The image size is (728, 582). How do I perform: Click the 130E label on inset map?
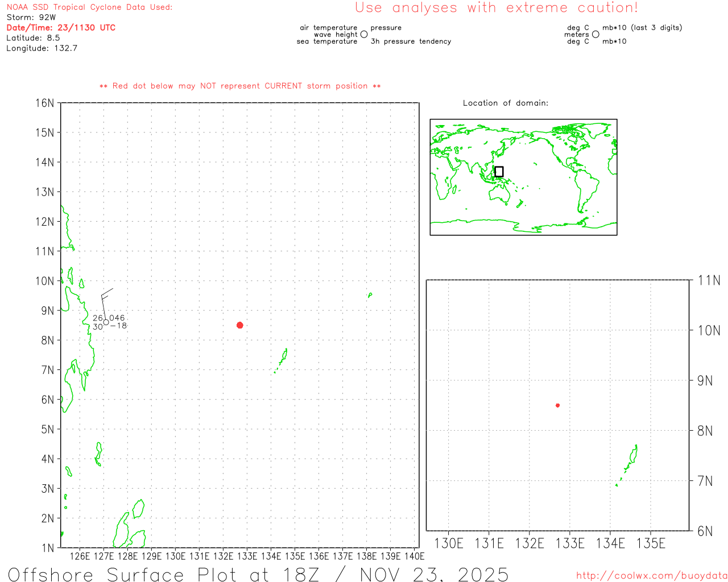point(449,544)
